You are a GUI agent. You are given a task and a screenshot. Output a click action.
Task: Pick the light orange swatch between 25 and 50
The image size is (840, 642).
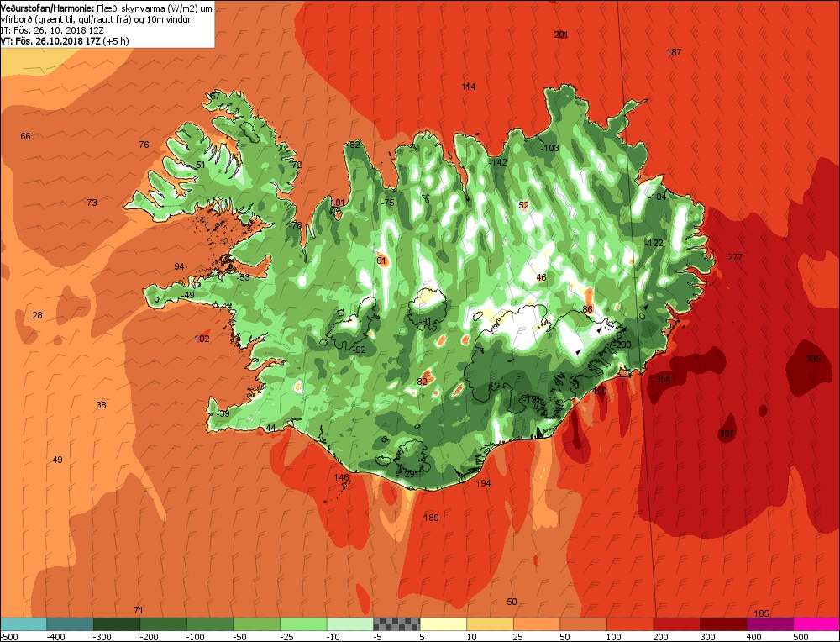coord(536,624)
